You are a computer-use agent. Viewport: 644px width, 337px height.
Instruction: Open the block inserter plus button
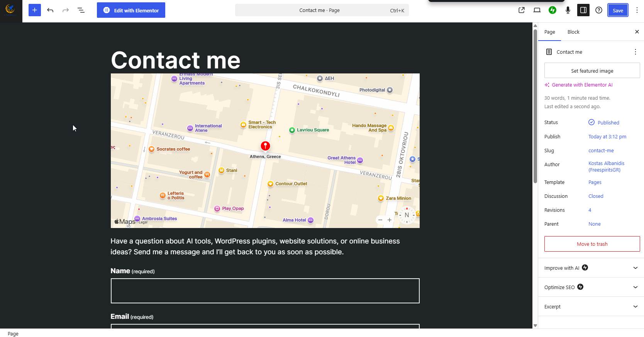(x=34, y=10)
